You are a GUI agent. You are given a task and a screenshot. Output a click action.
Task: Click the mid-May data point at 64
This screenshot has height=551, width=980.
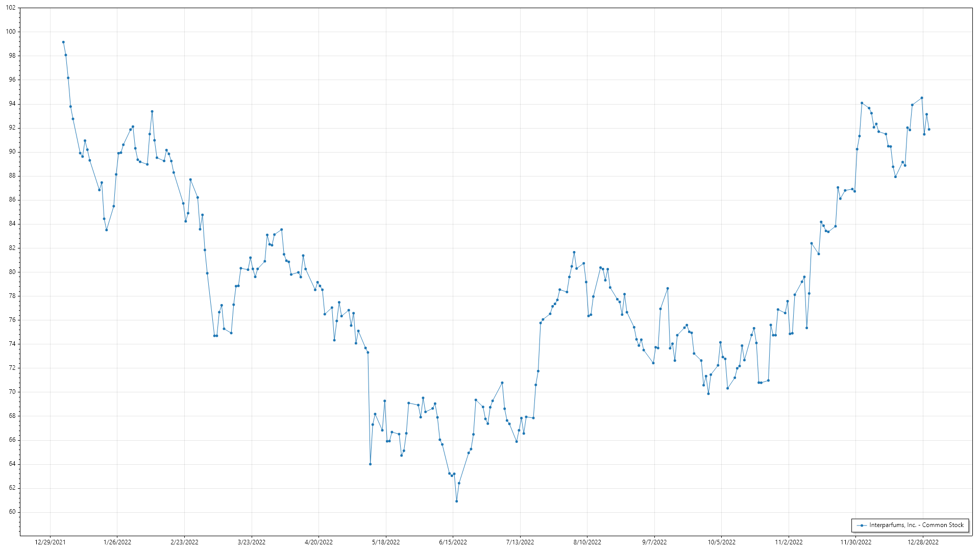[x=370, y=464]
